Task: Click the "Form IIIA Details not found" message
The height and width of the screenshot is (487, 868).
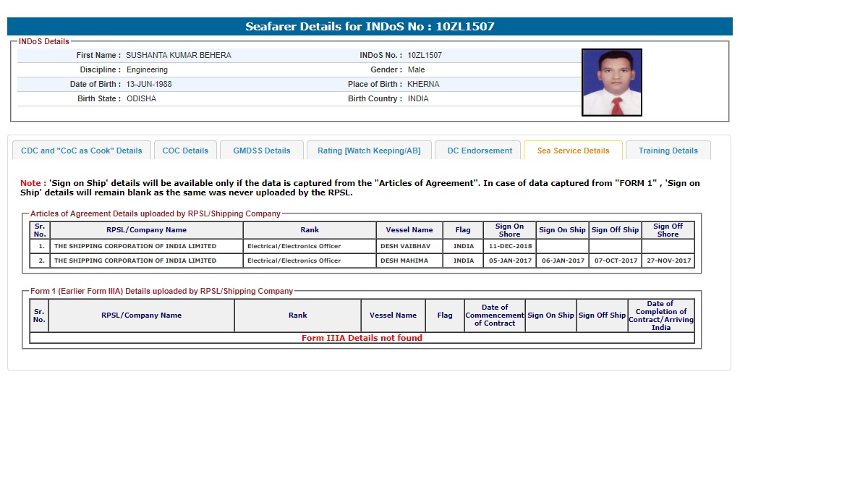Action: tap(362, 338)
